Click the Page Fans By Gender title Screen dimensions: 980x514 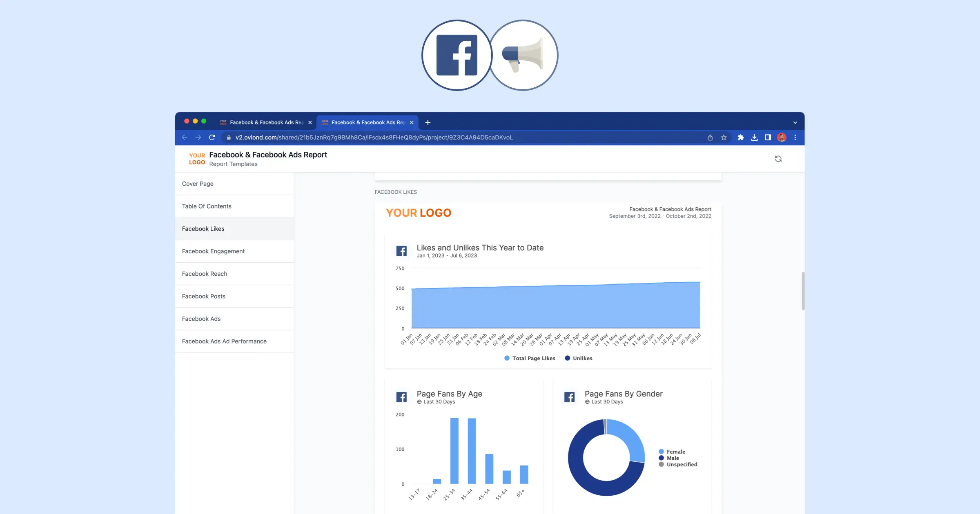point(624,394)
